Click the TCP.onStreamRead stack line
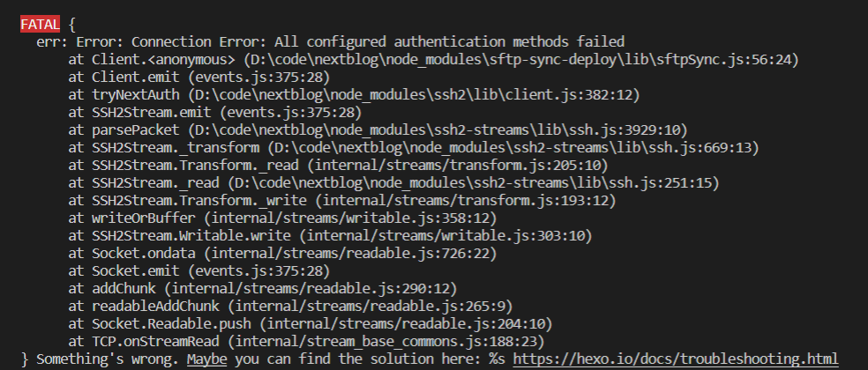Screen dimensions: 868x370 (x=307, y=342)
